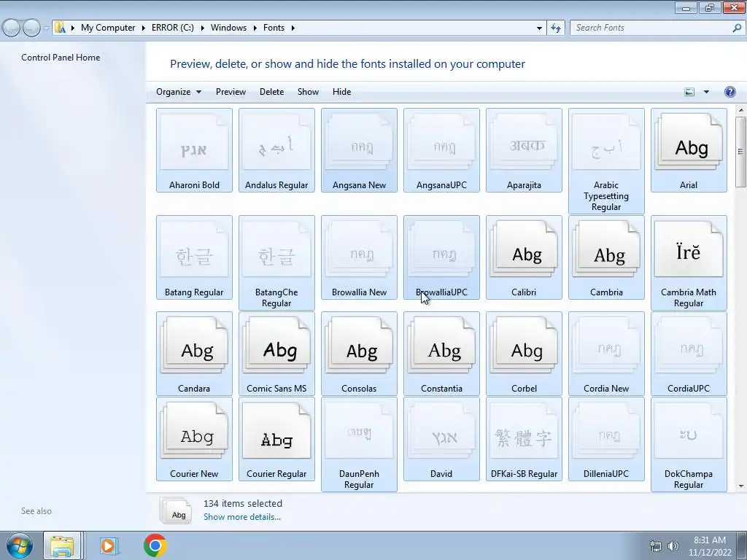Click the Forward navigation button

tap(32, 28)
